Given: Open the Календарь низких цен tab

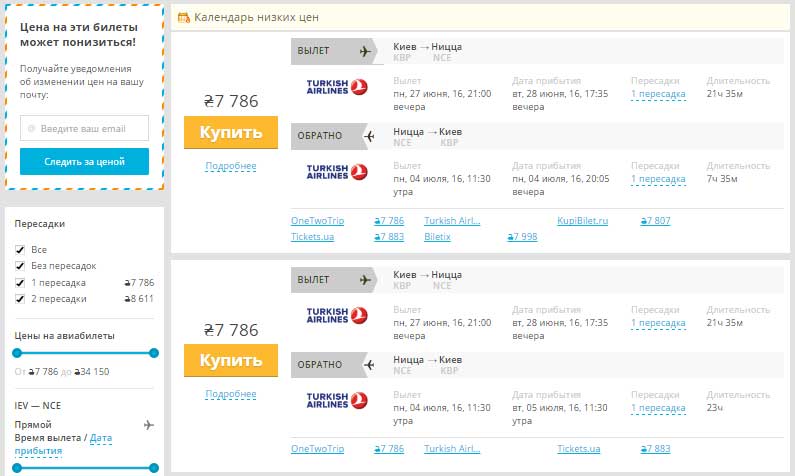Looking at the screenshot, I should [257, 17].
